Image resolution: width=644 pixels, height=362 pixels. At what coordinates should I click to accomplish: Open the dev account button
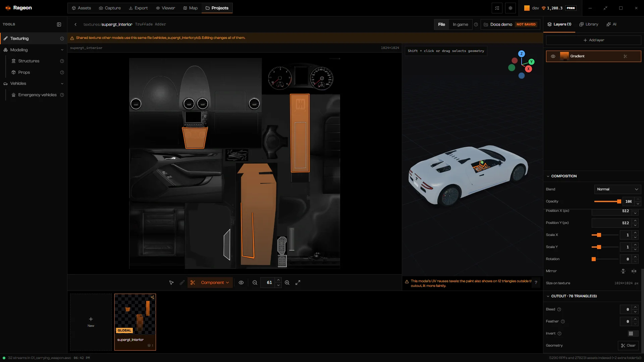[x=550, y=8]
